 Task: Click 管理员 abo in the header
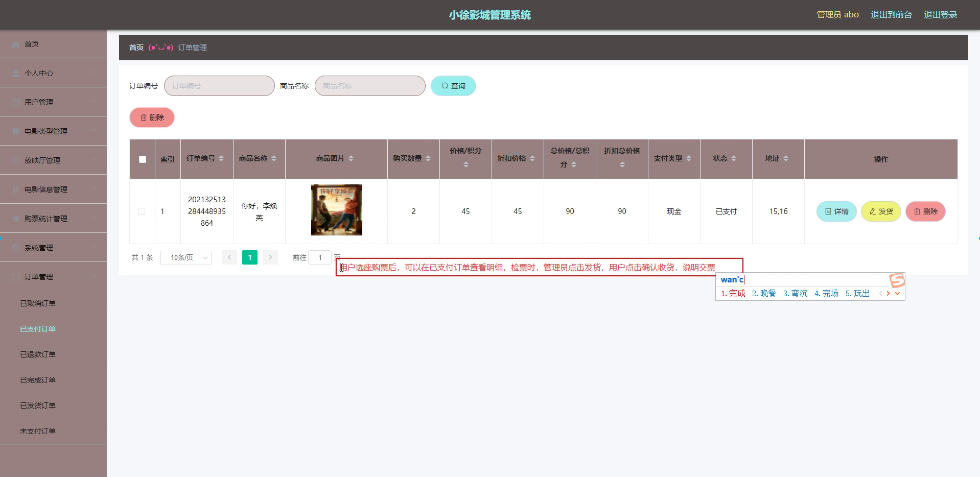pyautogui.click(x=837, y=15)
